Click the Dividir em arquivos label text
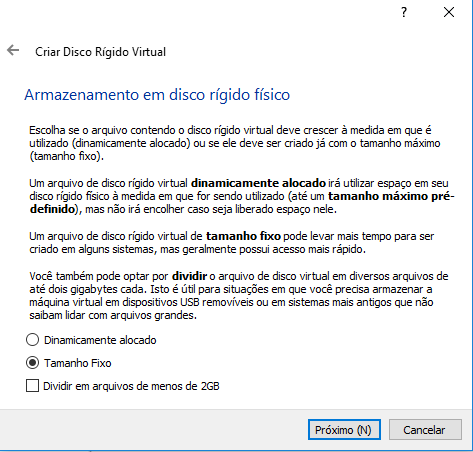Image resolution: width=473 pixels, height=452 pixels. (131, 386)
